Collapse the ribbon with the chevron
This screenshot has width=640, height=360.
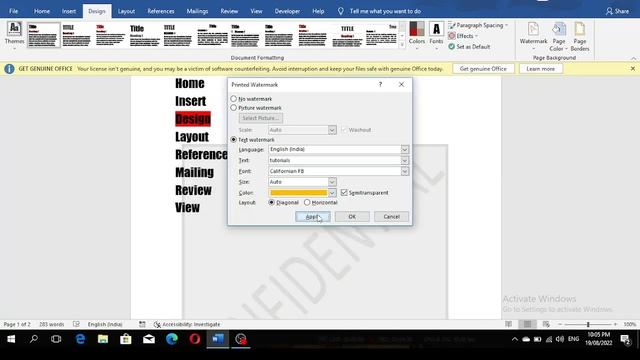(633, 58)
